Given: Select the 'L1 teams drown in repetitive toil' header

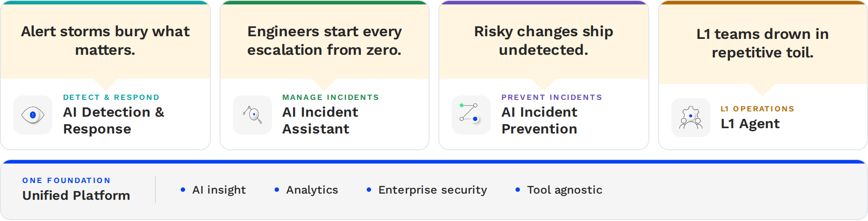Looking at the screenshot, I should click(763, 43).
